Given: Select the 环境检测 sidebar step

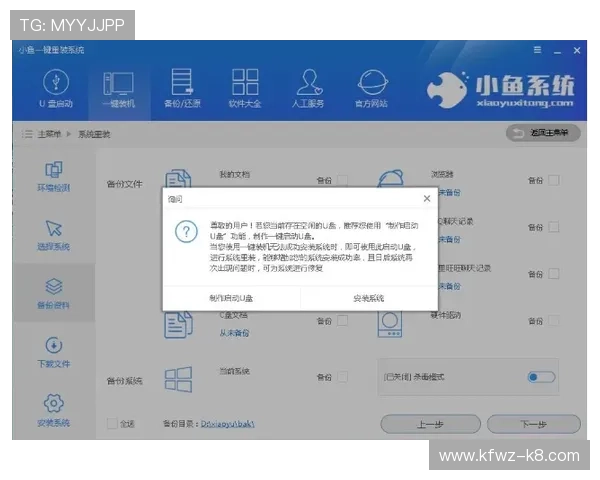Looking at the screenshot, I should click(x=54, y=176).
